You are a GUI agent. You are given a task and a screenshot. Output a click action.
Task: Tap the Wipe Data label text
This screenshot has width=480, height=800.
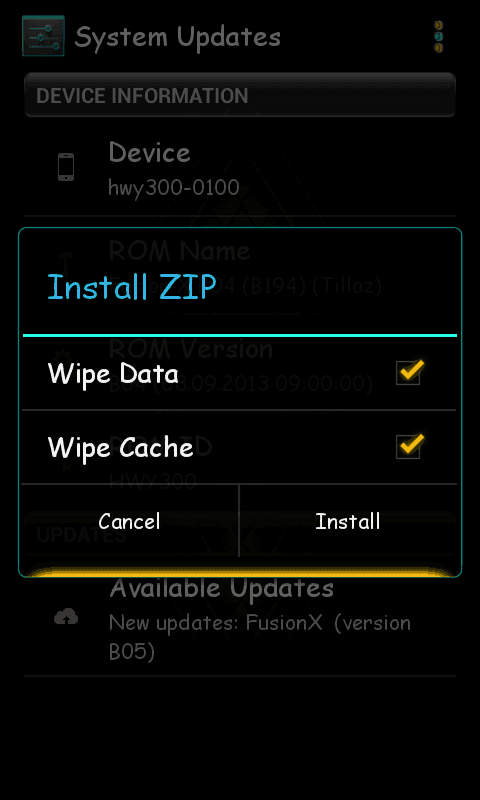(x=113, y=373)
